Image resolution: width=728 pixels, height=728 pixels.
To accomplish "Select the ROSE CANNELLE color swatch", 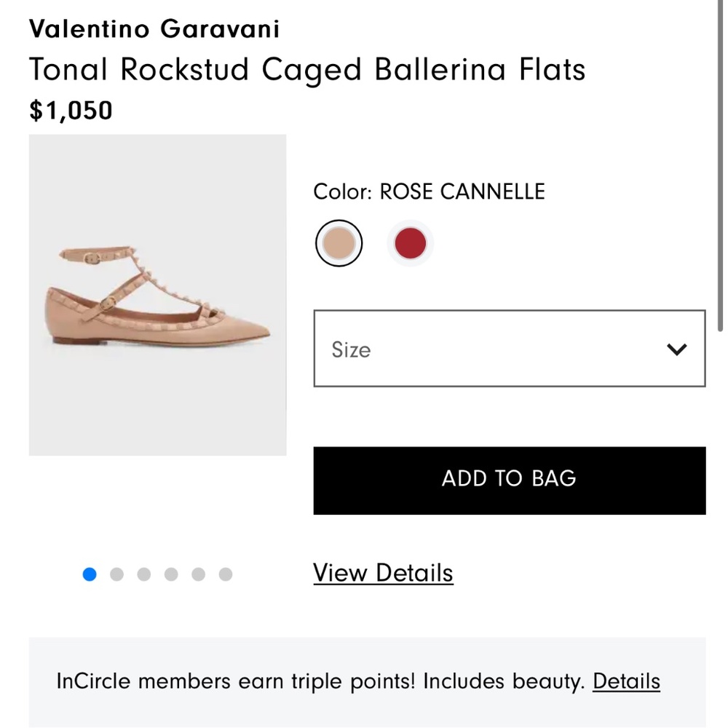I will 339,242.
